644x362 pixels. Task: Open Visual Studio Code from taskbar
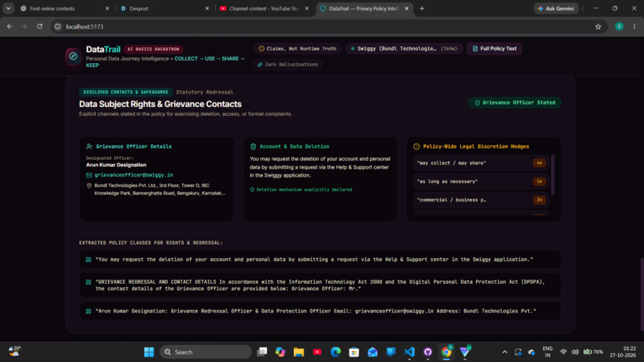tap(409, 352)
